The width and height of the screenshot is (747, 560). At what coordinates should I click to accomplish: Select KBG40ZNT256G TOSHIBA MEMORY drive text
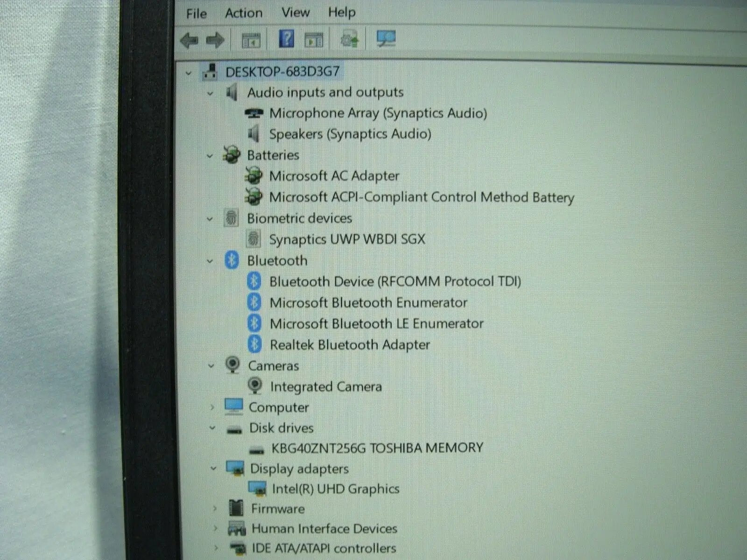[377, 448]
